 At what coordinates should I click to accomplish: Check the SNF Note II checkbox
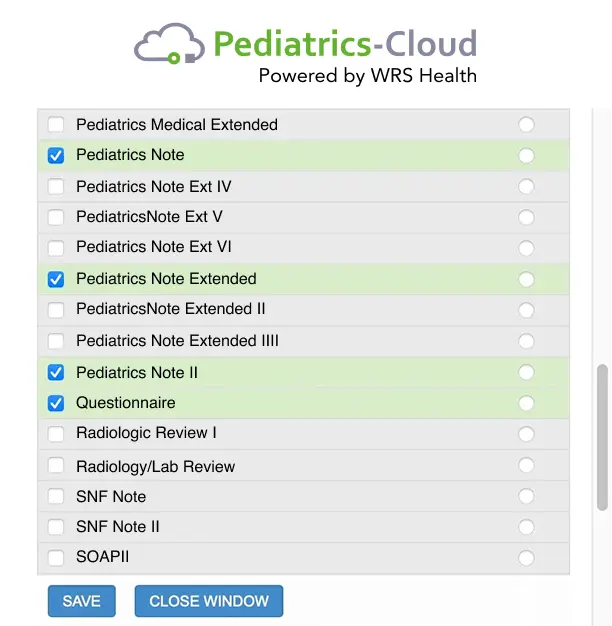coord(56,527)
